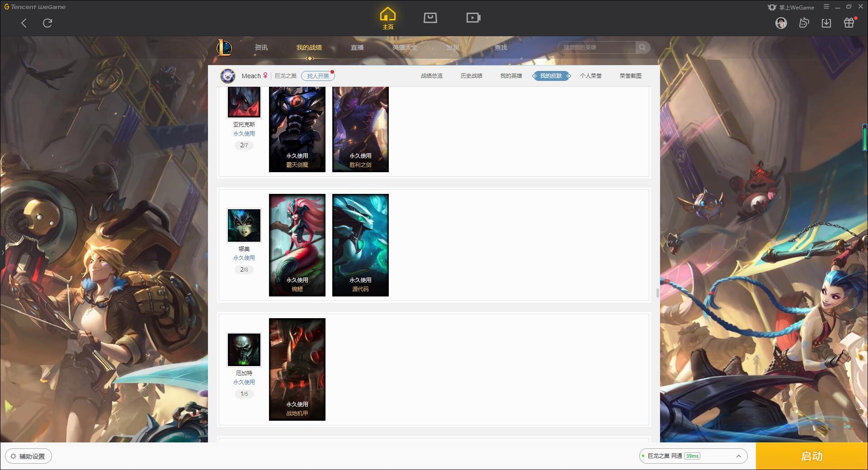
Task: Click the 启动 launch button
Action: point(811,456)
